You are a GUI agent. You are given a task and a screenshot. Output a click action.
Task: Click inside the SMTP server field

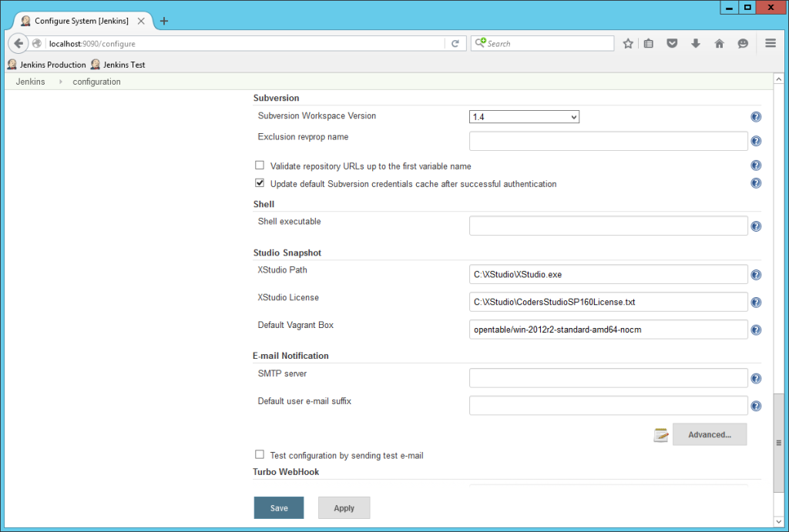[608, 377]
